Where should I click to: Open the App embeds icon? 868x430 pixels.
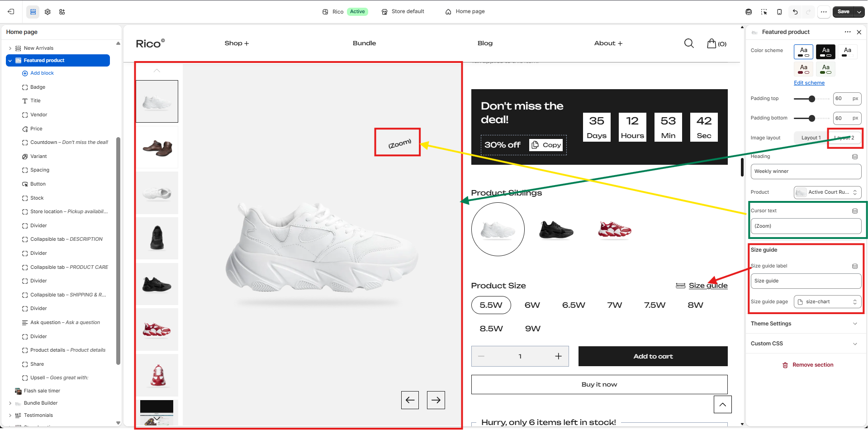(x=62, y=12)
